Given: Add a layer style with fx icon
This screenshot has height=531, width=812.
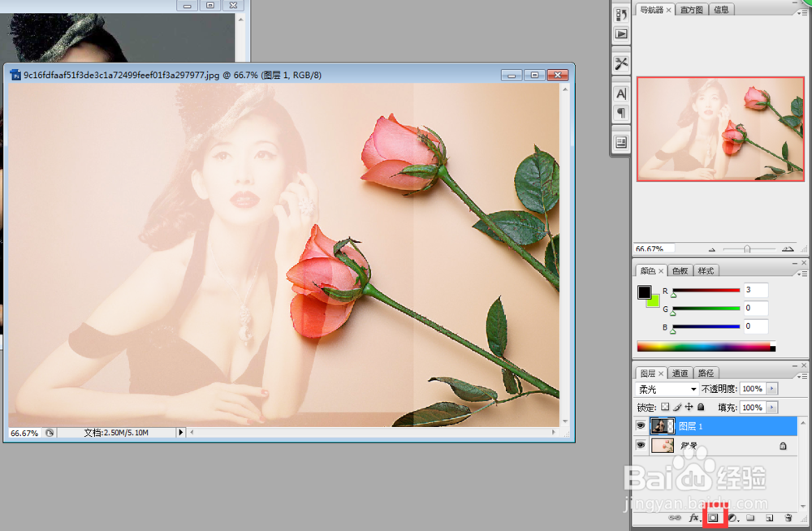Looking at the screenshot, I should [694, 517].
